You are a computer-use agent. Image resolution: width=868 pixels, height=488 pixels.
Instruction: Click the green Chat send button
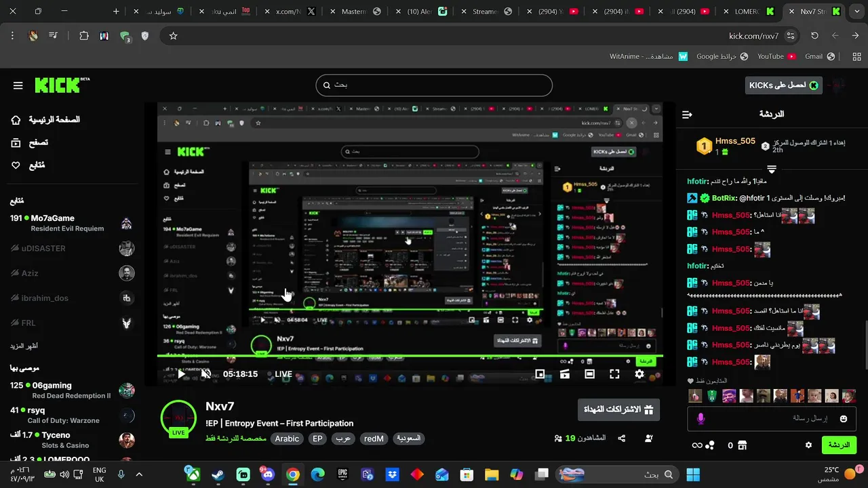tap(839, 445)
